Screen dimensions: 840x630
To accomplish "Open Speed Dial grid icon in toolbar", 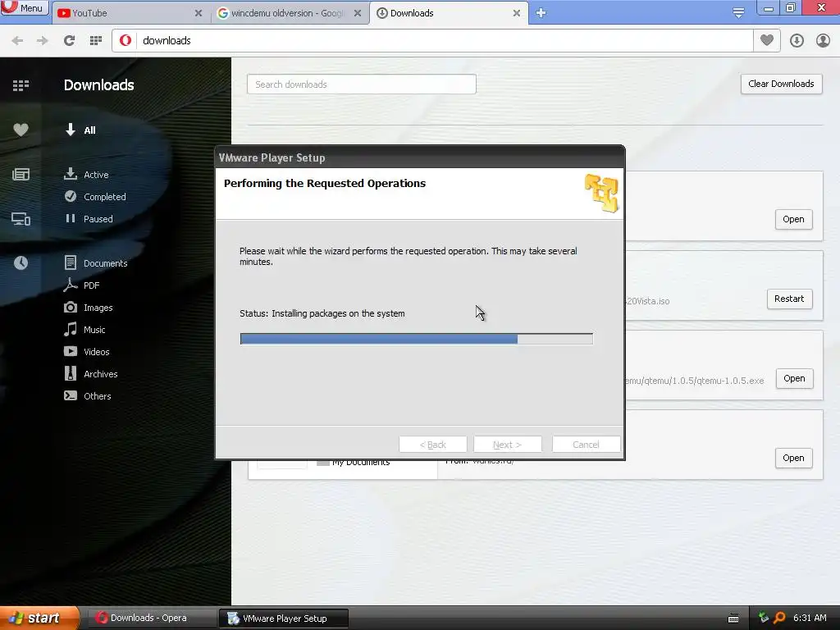I will pyautogui.click(x=96, y=41).
